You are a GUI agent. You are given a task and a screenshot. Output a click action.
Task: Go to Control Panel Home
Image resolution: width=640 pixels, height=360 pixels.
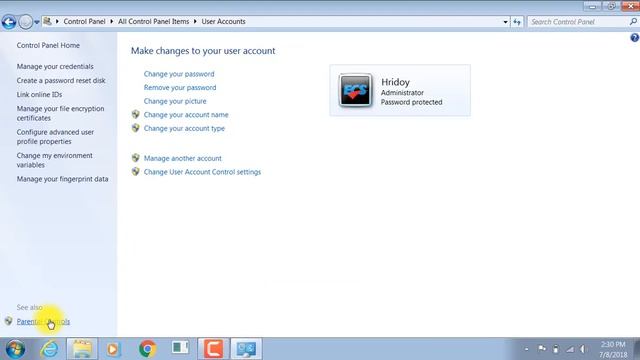tap(48, 45)
